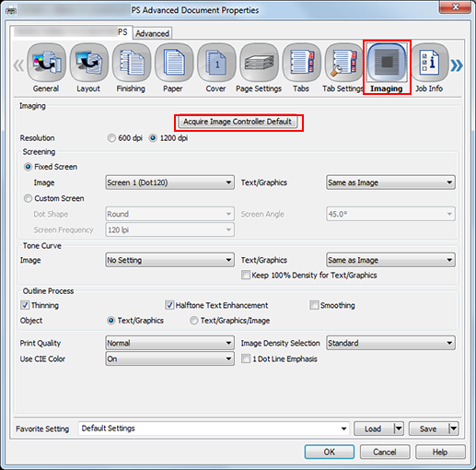The image size is (476, 470).
Task: Click the Cancel button
Action: 385,452
